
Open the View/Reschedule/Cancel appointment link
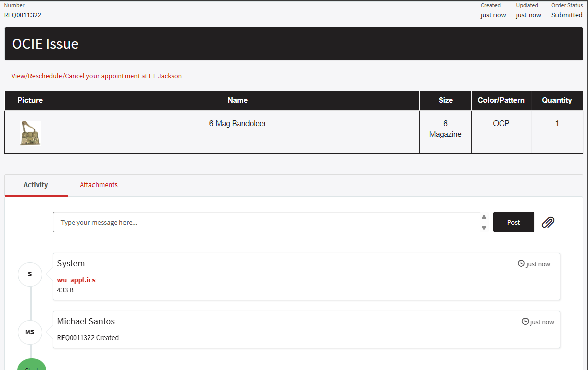[97, 76]
